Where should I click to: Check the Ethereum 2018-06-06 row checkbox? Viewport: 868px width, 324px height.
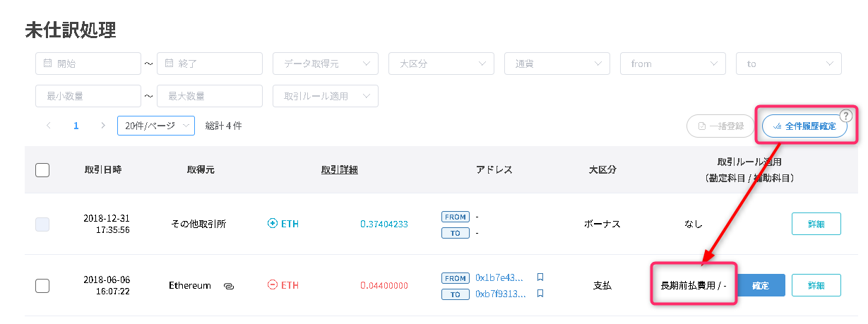pos(42,286)
